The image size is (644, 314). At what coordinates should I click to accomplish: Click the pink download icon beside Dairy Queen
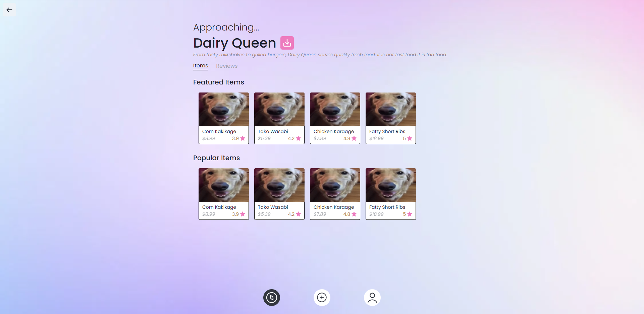point(287,43)
